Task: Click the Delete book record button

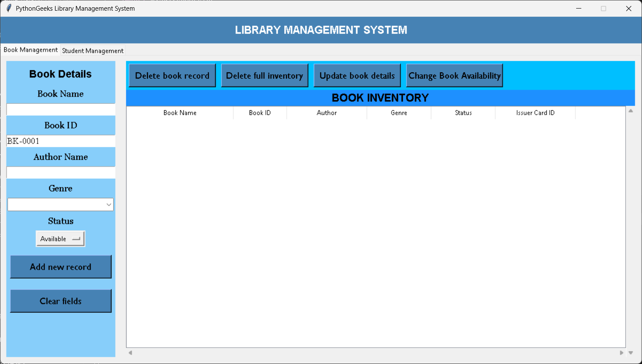Action: click(172, 76)
